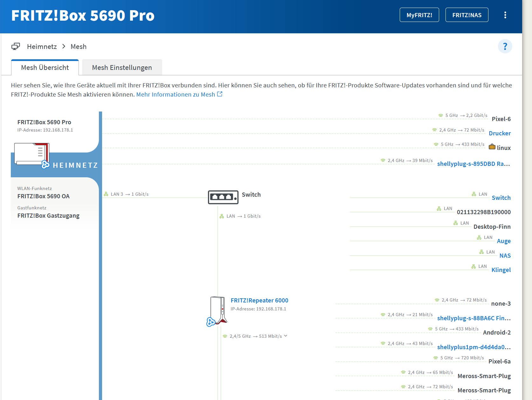Switch to Mesh Übersicht tab

point(45,67)
